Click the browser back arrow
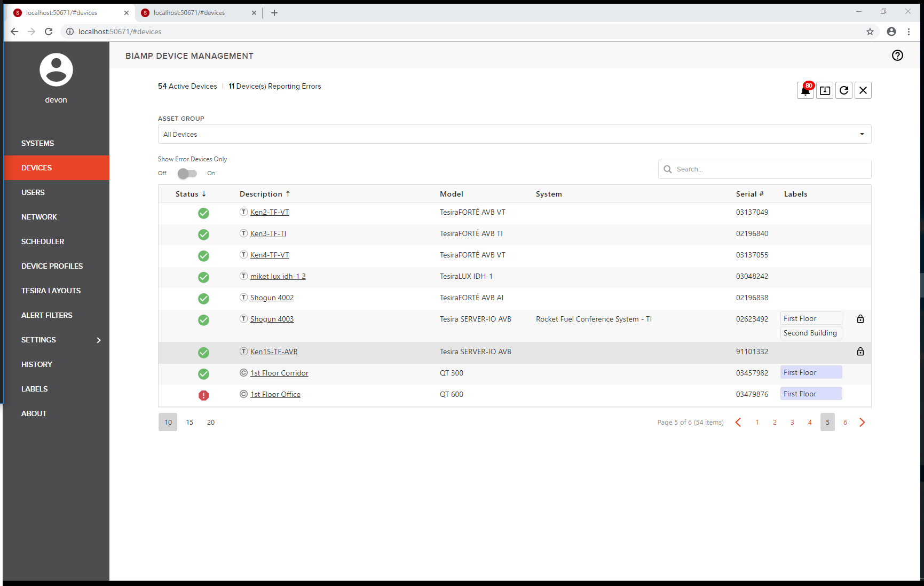The height and width of the screenshot is (586, 924). click(x=14, y=32)
